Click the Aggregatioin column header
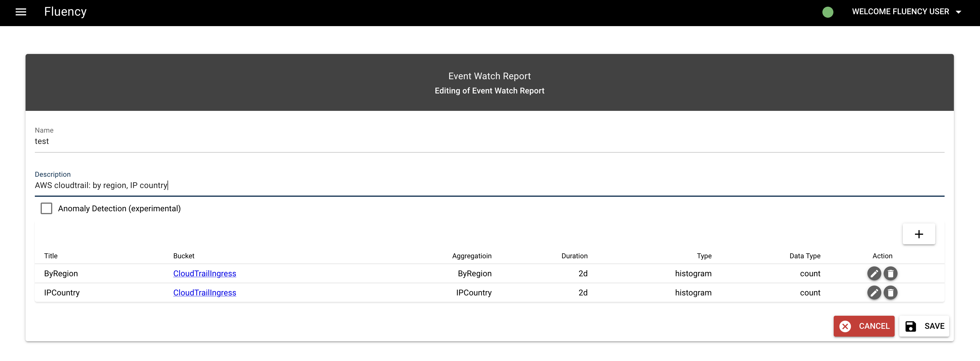980x361 pixels. pyautogui.click(x=472, y=256)
